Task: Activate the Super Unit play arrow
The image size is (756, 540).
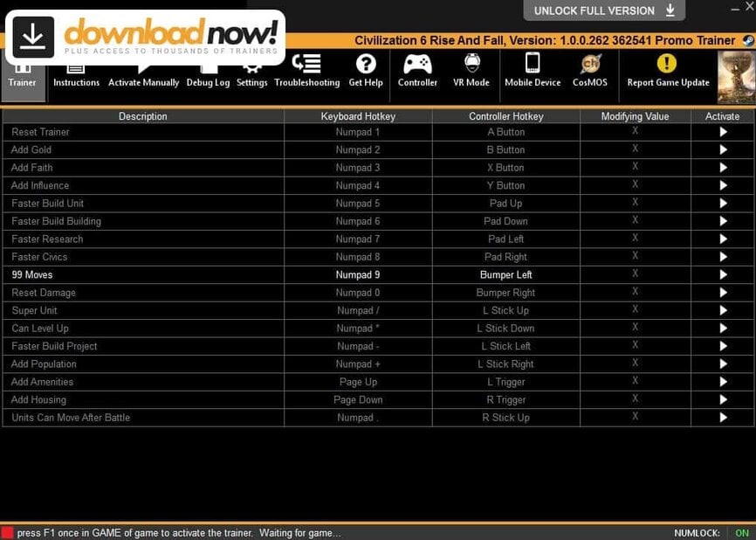Action: [723, 310]
